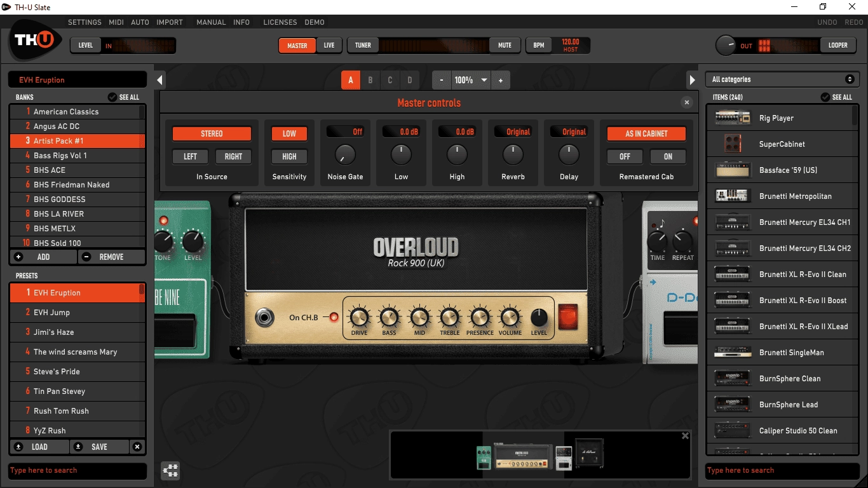Image resolution: width=868 pixels, height=488 pixels.
Task: Open the LICENSES menu
Action: [280, 22]
